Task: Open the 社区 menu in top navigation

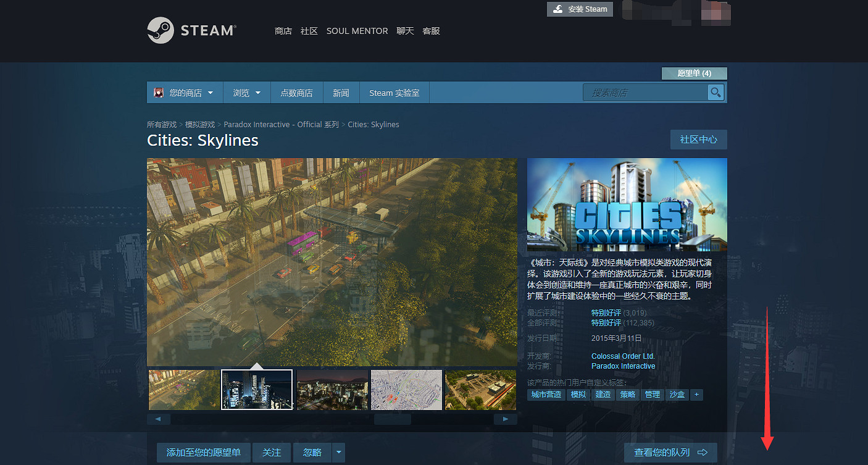Action: (x=309, y=31)
